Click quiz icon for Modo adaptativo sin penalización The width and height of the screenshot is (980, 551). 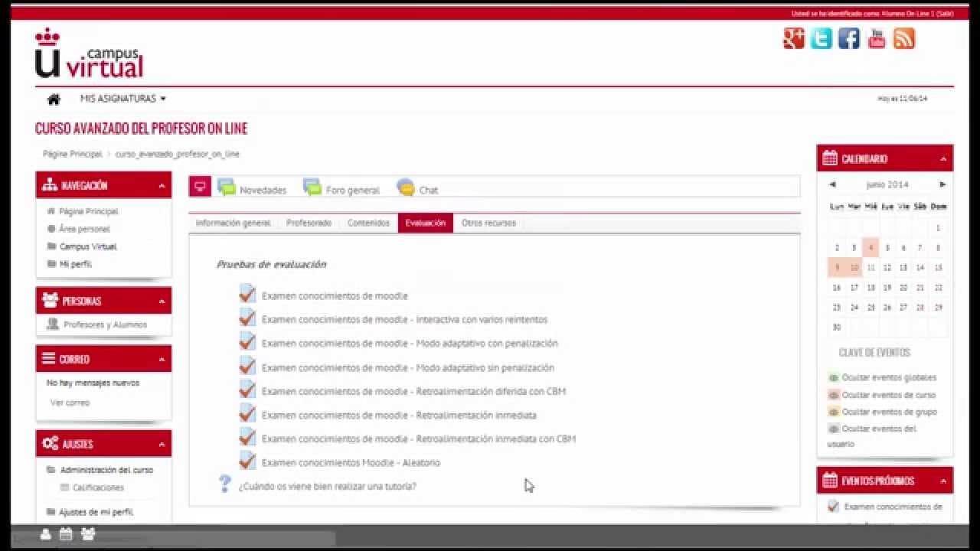coord(247,365)
